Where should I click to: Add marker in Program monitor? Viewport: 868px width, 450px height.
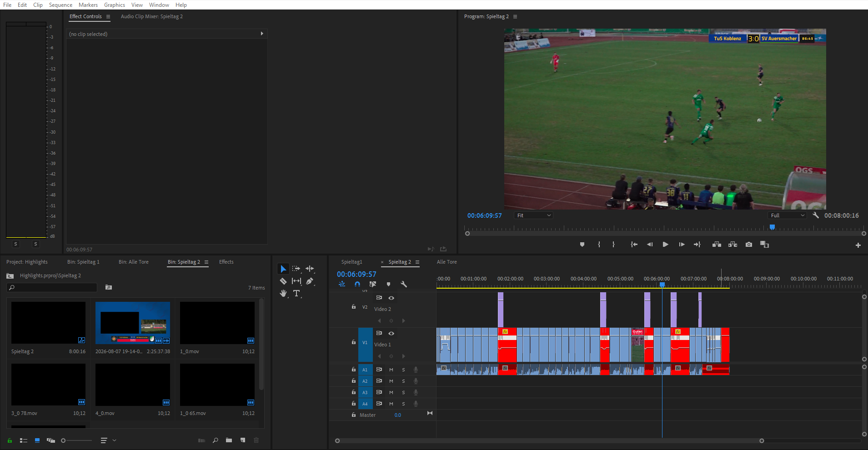coord(582,245)
